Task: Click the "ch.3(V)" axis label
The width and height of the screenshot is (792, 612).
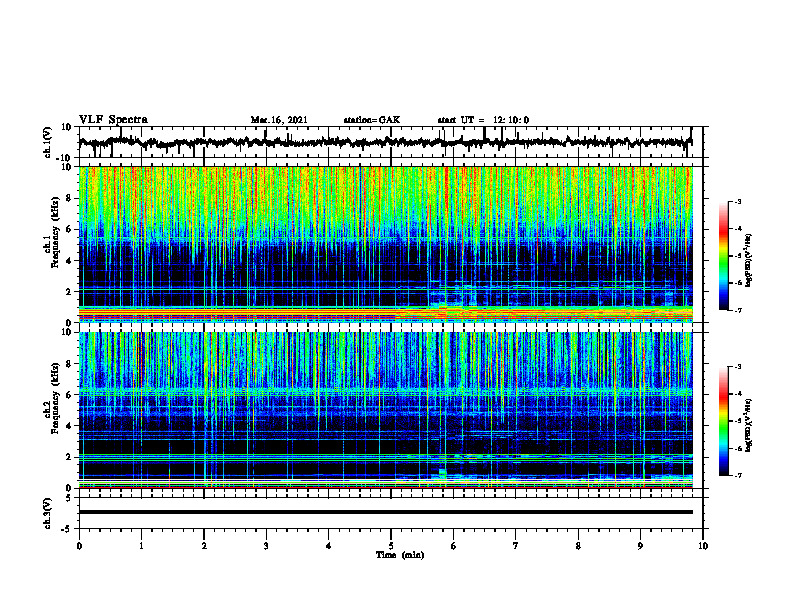Action: click(48, 514)
